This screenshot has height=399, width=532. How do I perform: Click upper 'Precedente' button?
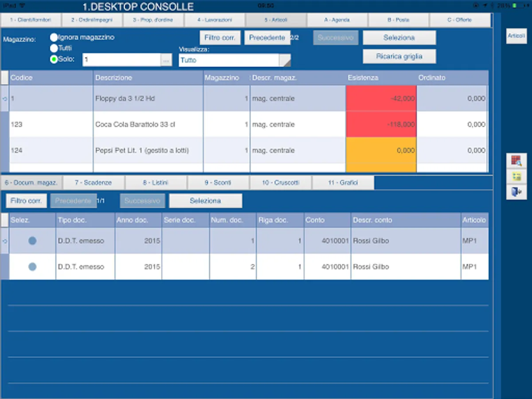click(267, 38)
